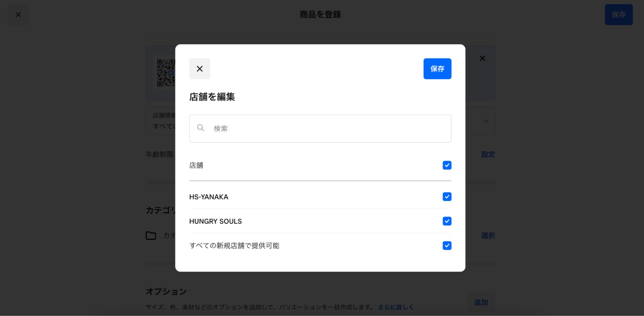Click 保存 inside the edit dialog
This screenshot has width=644, height=316.
tap(437, 69)
